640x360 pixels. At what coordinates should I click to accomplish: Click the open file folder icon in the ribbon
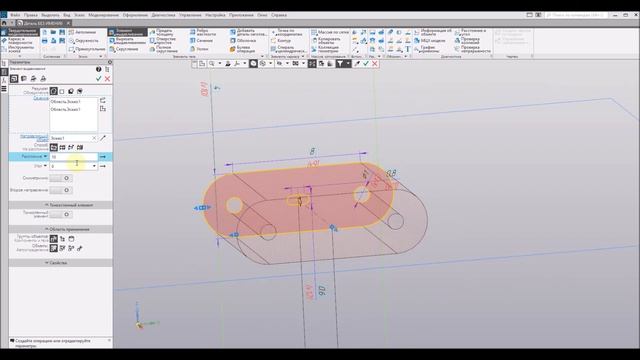(x=53, y=32)
